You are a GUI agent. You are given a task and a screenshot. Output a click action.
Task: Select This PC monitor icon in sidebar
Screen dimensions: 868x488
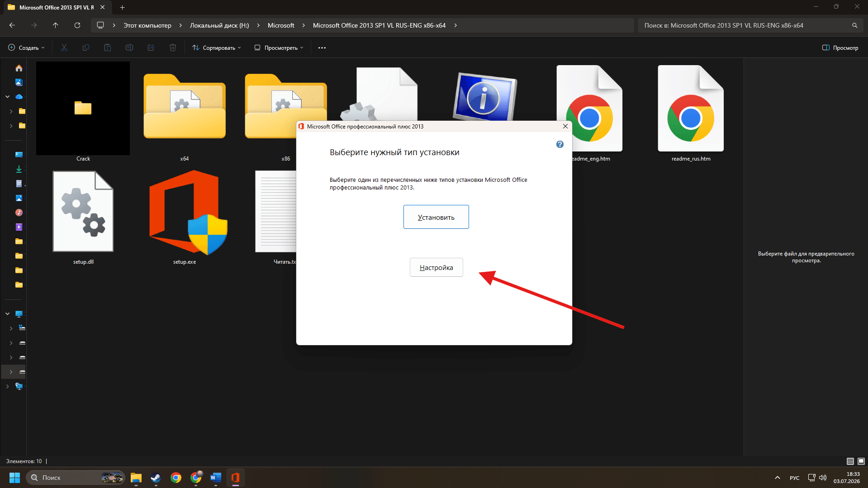[19, 314]
